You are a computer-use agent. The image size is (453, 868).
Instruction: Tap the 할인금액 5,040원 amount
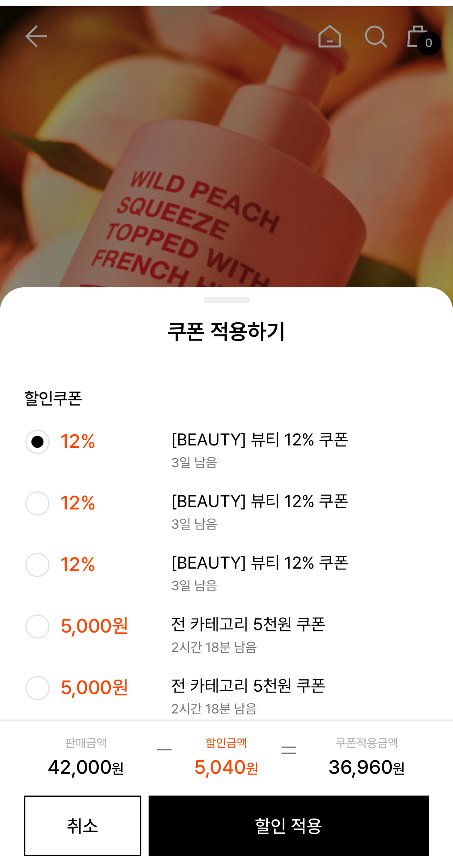tap(226, 767)
